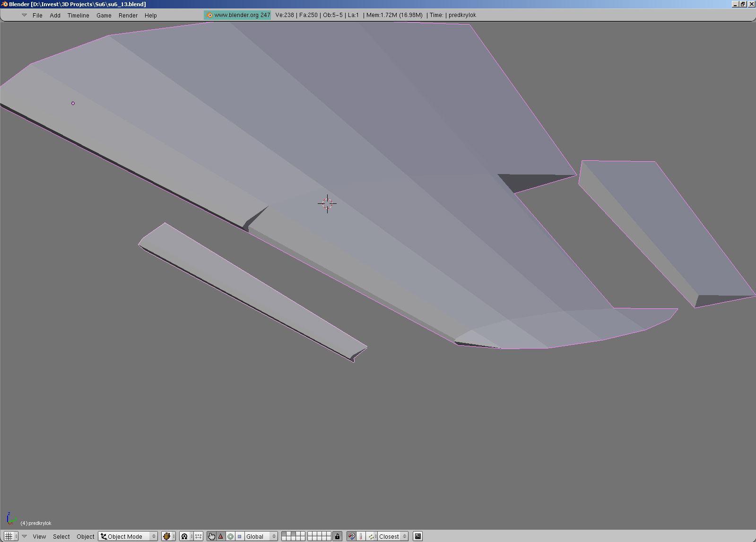
Task: Open the Closest snap target dropdown
Action: (x=392, y=536)
